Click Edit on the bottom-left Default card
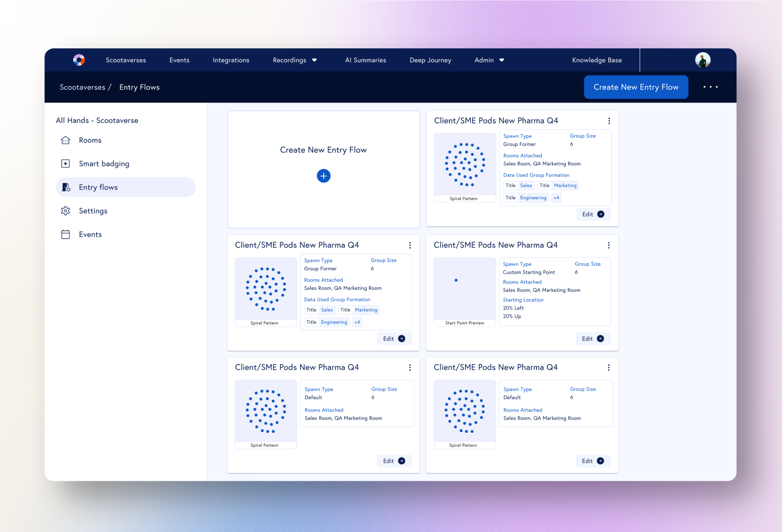Viewport: 782px width, 532px height. (x=394, y=461)
